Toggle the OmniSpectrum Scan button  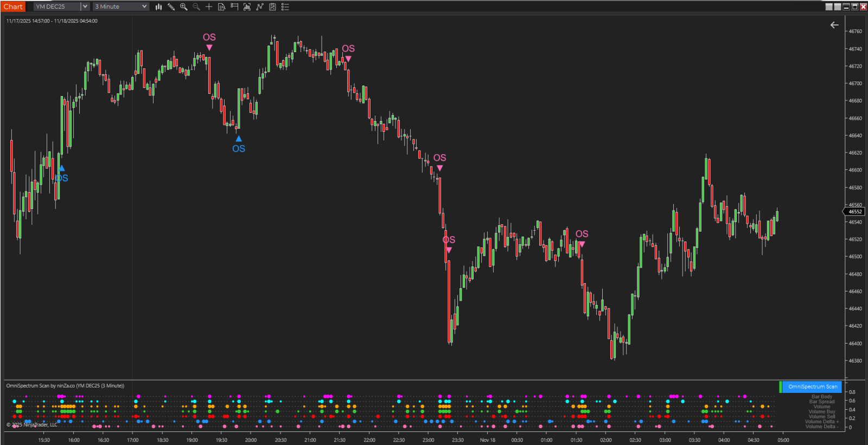pos(812,386)
